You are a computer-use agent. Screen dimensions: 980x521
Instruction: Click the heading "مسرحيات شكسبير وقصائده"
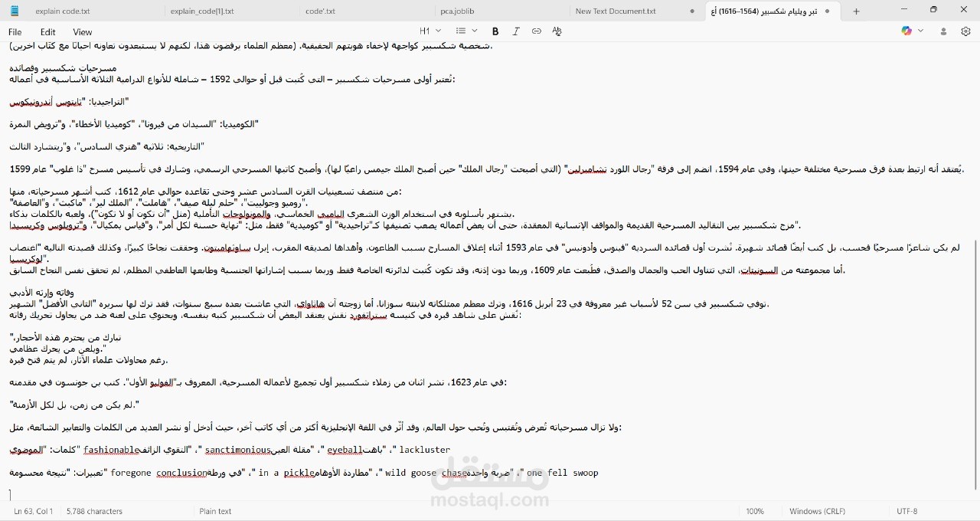64,68
